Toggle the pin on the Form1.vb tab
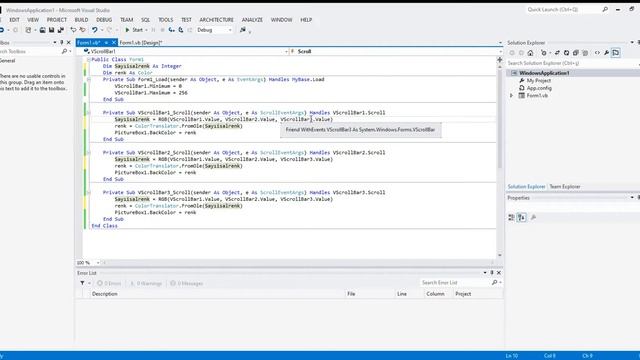 tap(107, 42)
